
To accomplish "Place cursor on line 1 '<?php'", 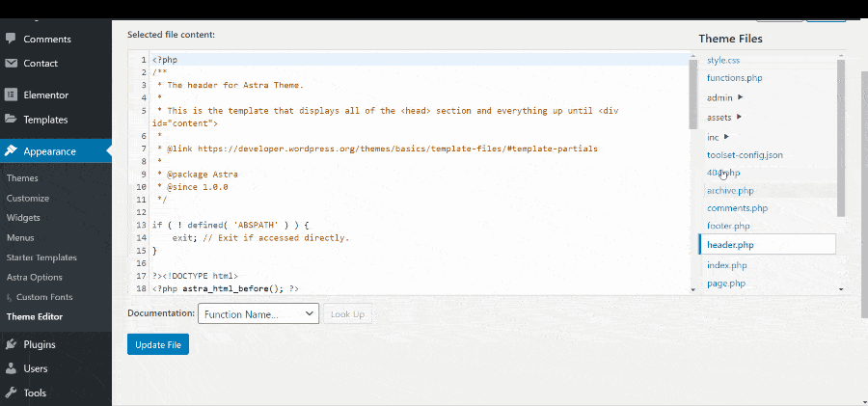I will point(165,60).
